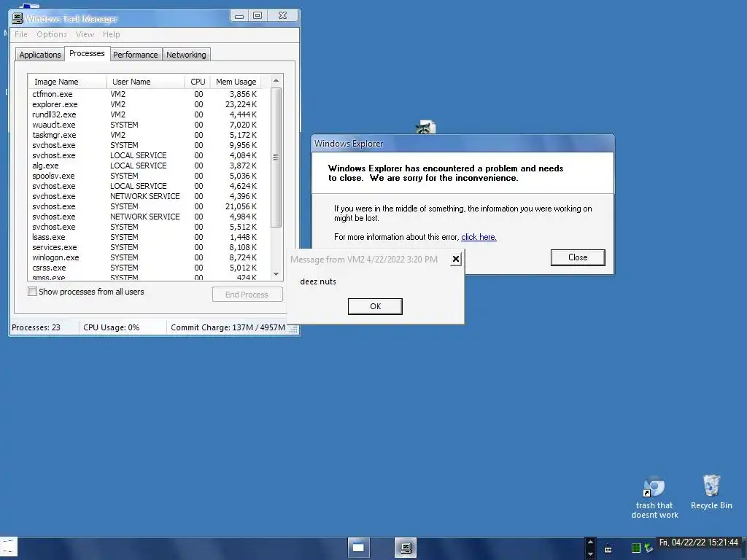Select the Recycle Bin desktop icon
Viewport: 747px width, 560px height.
click(711, 492)
